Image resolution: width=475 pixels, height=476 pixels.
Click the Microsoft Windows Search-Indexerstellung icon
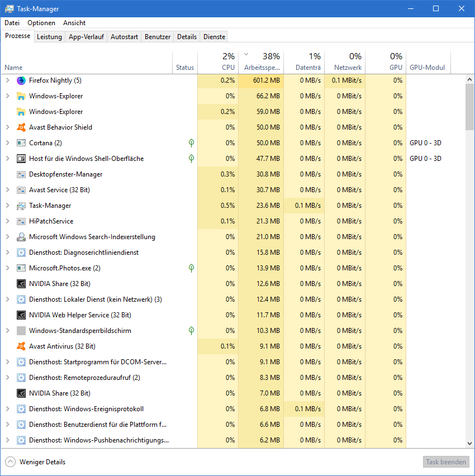[x=21, y=237]
